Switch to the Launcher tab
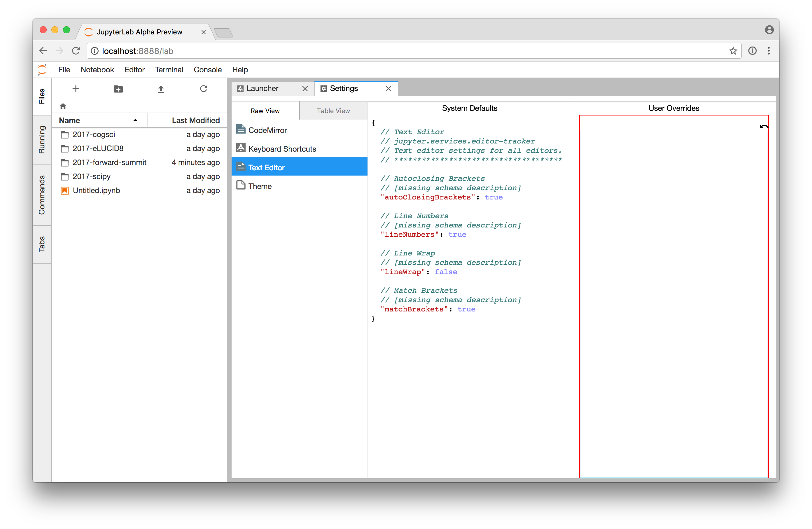Screen dimensions: 812x529 [x=263, y=88]
